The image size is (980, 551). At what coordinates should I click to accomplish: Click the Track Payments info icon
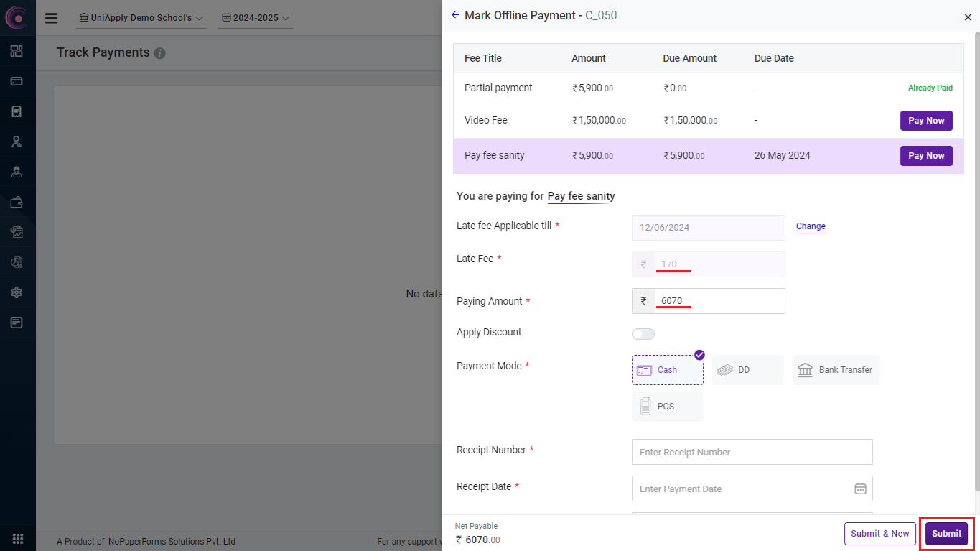(159, 53)
